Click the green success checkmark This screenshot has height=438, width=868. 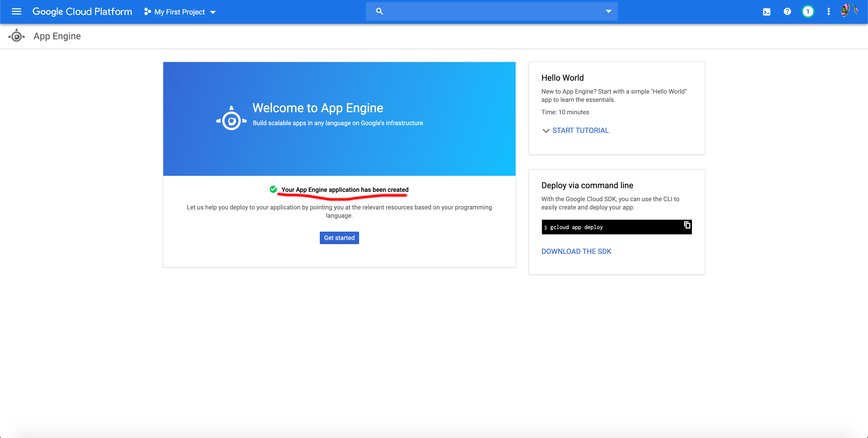(273, 190)
